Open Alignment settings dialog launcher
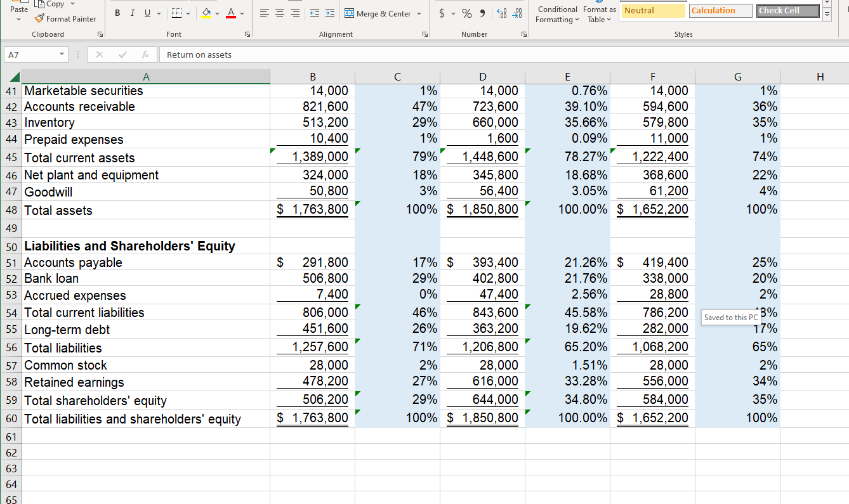 [x=425, y=34]
